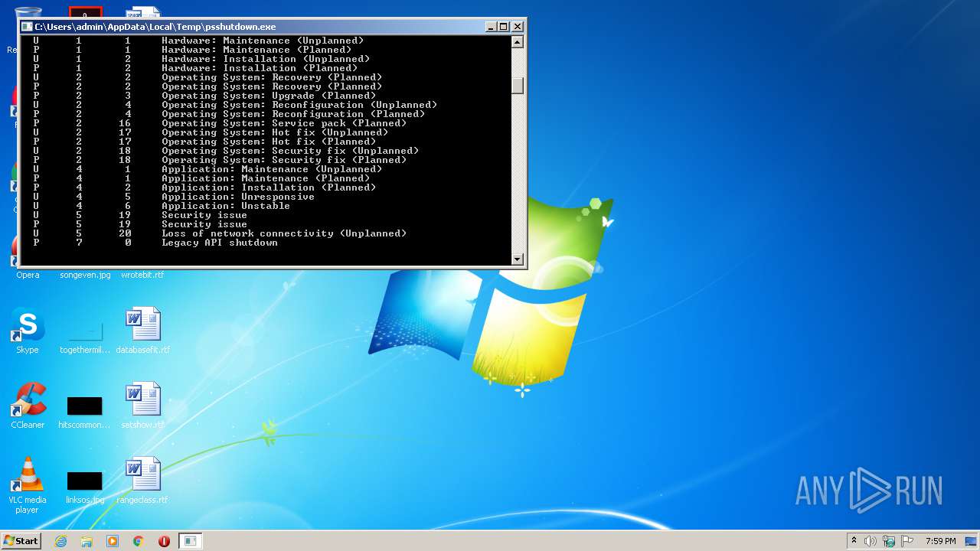Open the network tray icon
The width and height of the screenshot is (980, 551).
pyautogui.click(x=889, y=541)
